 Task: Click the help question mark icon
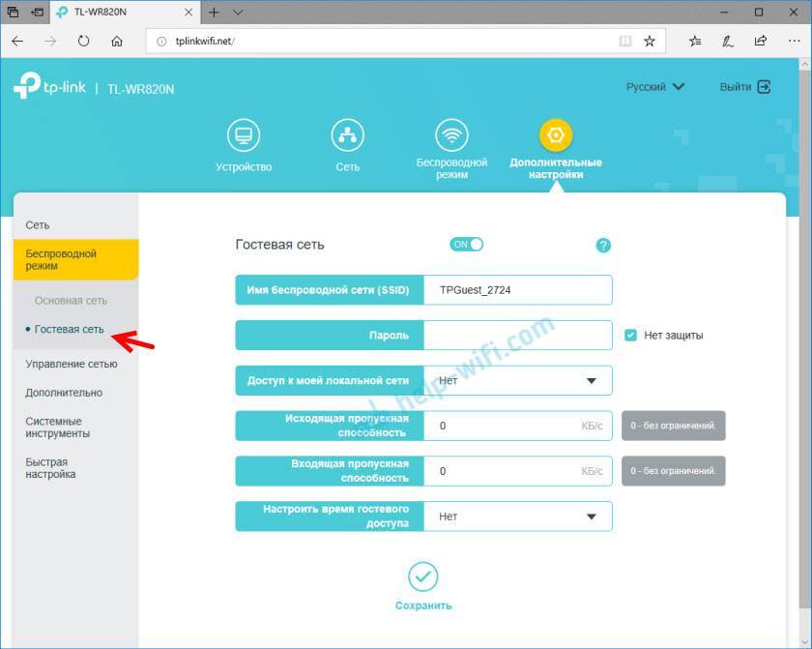coord(603,245)
